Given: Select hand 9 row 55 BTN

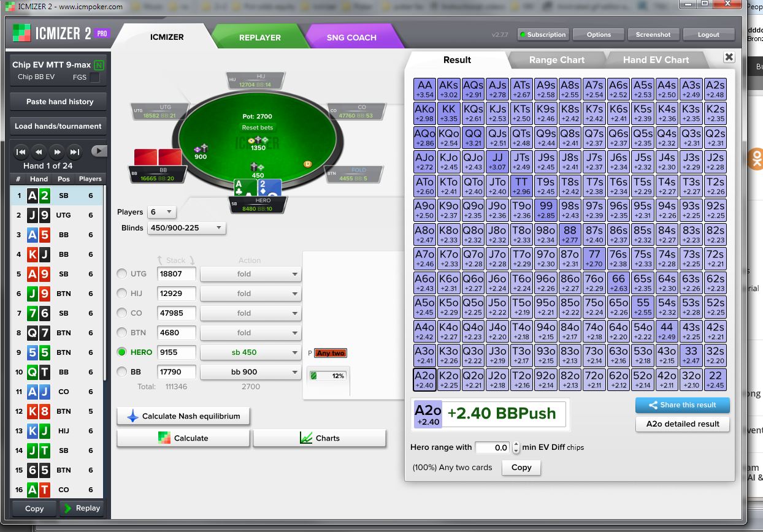Looking at the screenshot, I should tap(57, 352).
